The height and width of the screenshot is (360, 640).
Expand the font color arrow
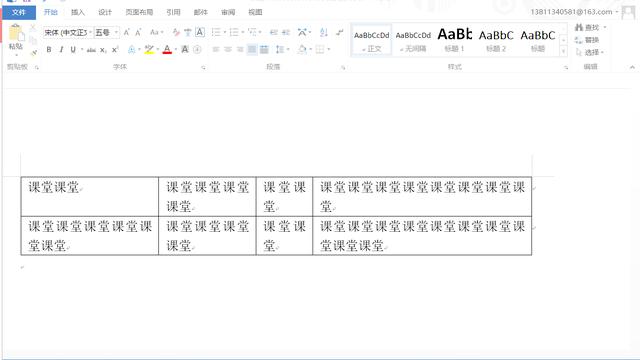coord(176,50)
